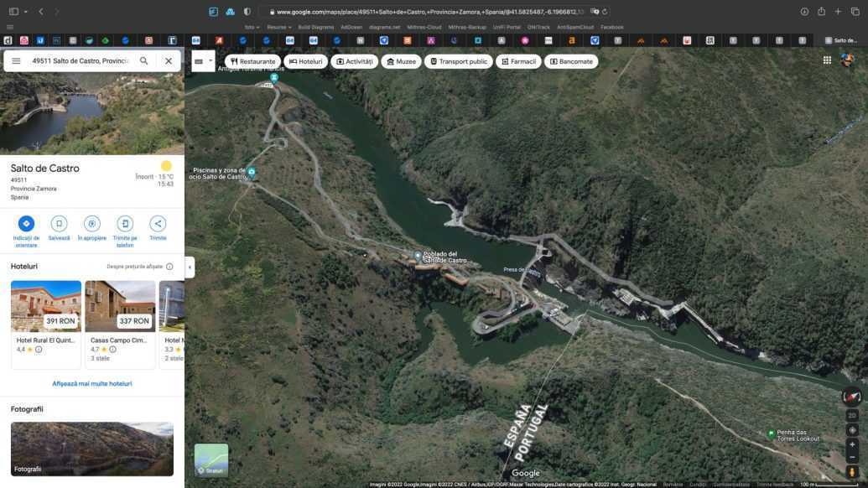Select the 'Restaurante' category chip

[x=252, y=61]
